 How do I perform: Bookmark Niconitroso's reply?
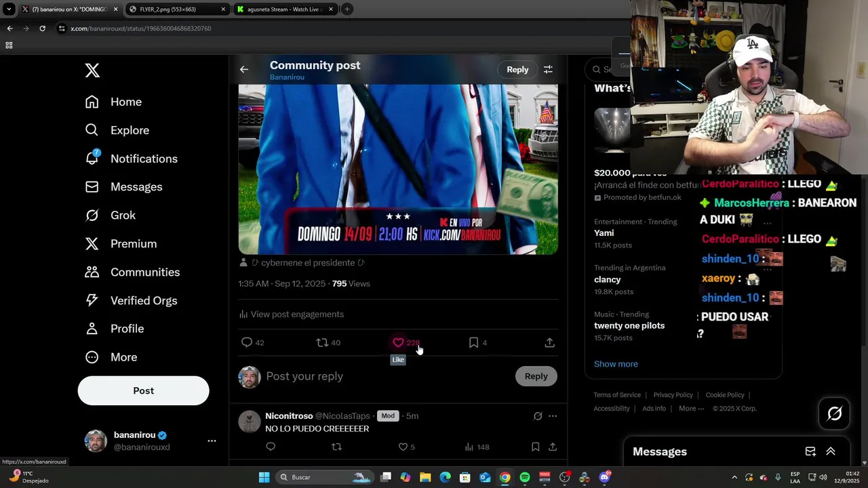[536, 447]
